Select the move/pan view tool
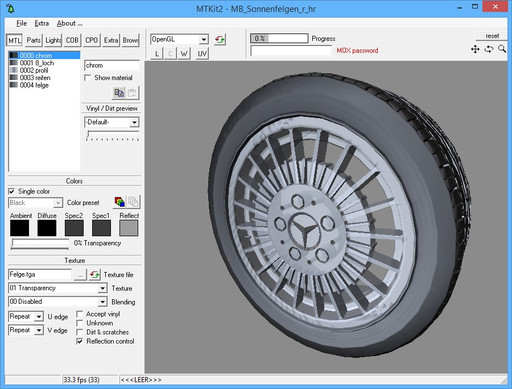The width and height of the screenshot is (512, 389). tap(475, 49)
